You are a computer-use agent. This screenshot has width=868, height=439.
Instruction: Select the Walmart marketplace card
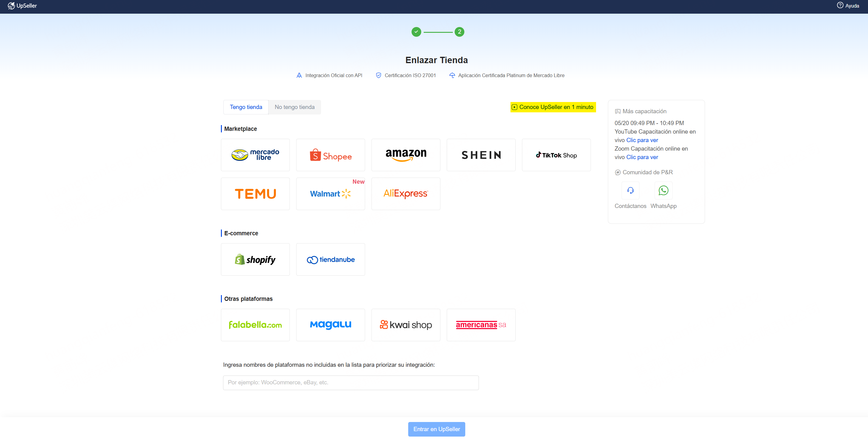[x=330, y=194]
